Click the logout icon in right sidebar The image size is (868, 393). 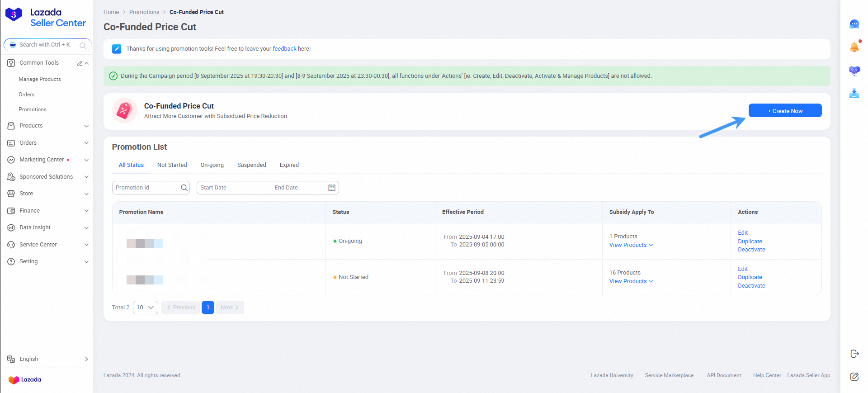854,354
